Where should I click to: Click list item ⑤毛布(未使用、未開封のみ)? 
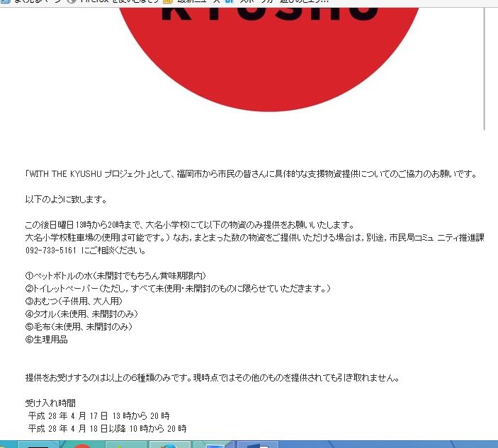click(79, 326)
